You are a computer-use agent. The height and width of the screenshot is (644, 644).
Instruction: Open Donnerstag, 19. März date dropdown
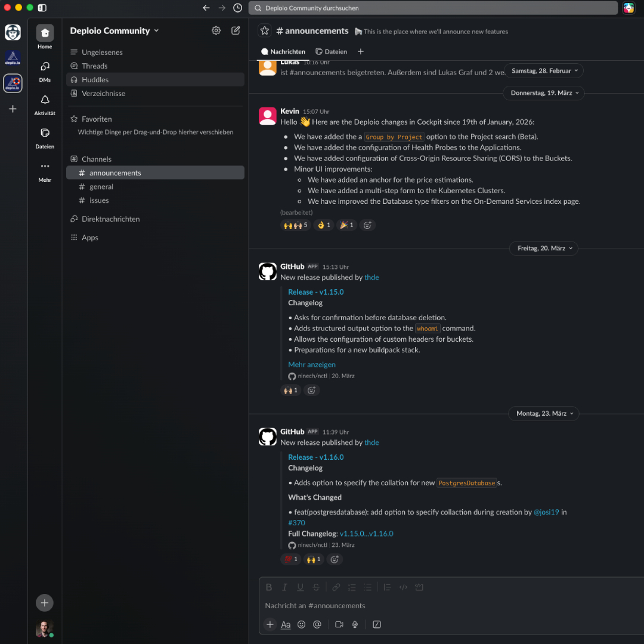pyautogui.click(x=544, y=93)
